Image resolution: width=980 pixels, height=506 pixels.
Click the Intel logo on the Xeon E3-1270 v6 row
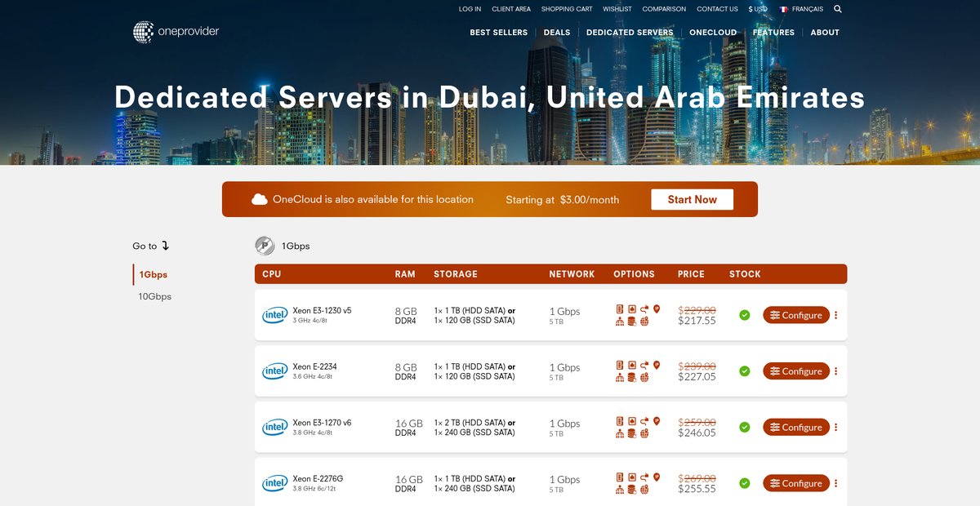pos(274,427)
